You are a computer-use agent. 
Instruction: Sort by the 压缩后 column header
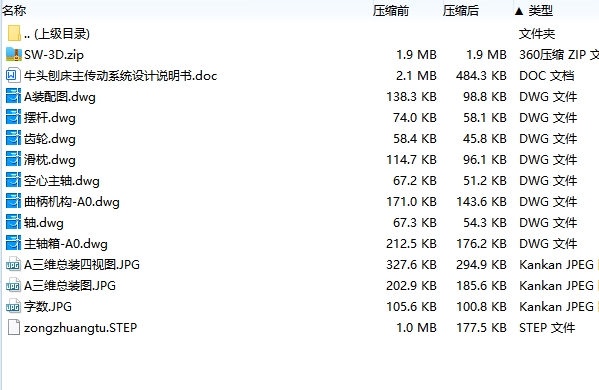tap(461, 11)
